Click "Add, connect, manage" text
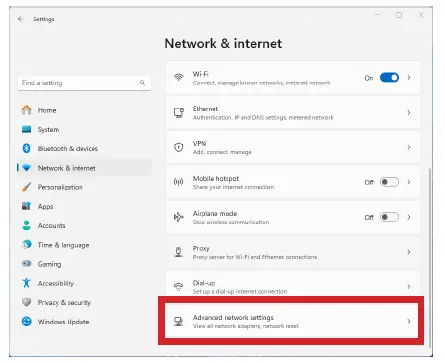 click(x=222, y=152)
